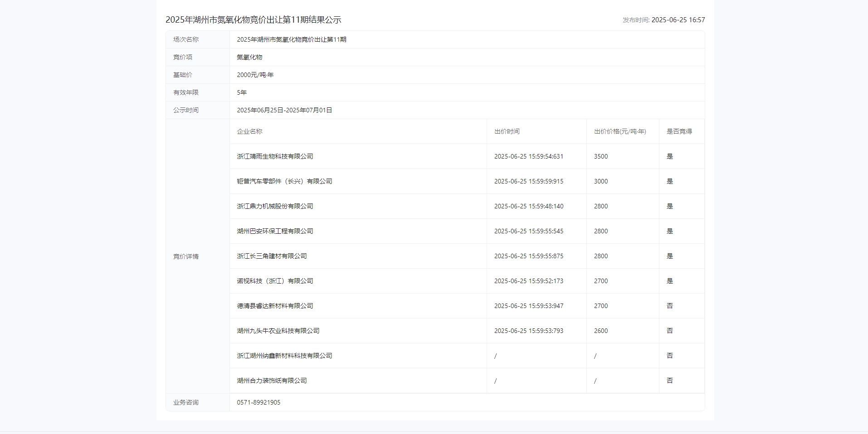Click 否 result for 德清县睿达新材料 row
Screen dimensions: 868x434
pyautogui.click(x=670, y=306)
